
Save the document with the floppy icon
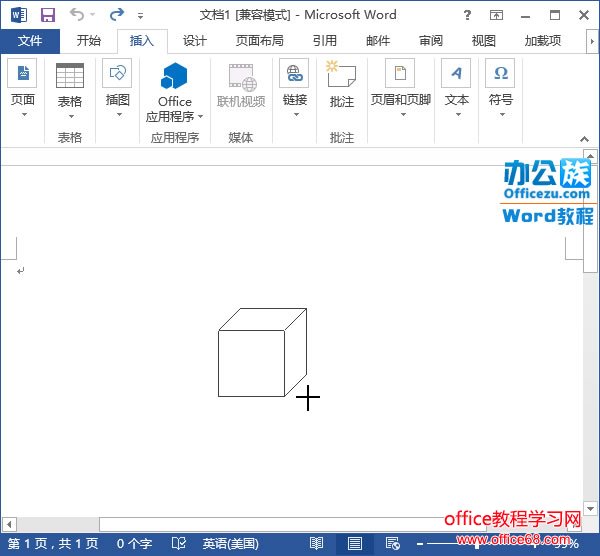pos(48,15)
